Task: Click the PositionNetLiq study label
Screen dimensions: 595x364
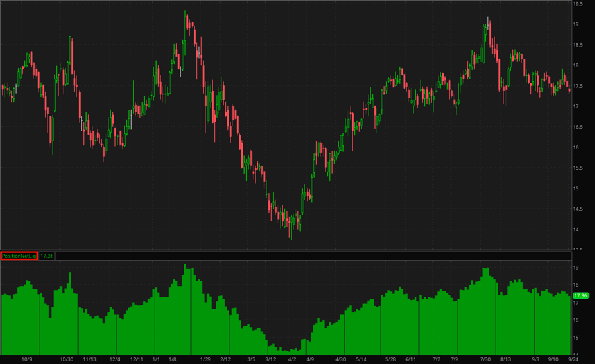Action: click(x=19, y=256)
